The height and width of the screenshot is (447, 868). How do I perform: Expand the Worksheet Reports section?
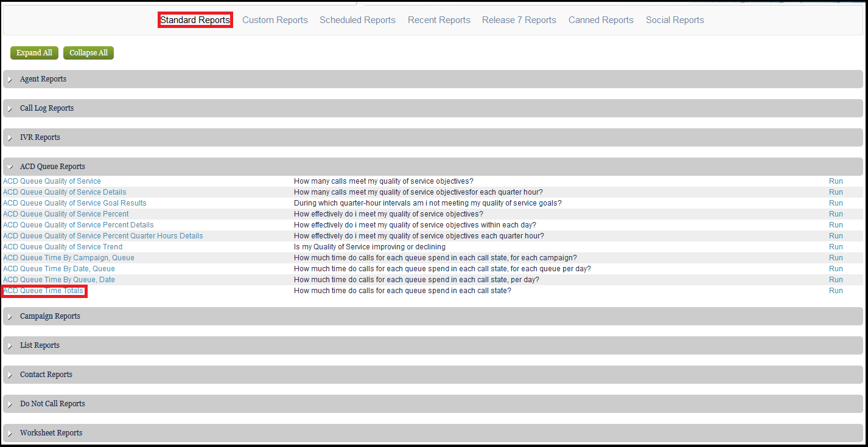click(433, 433)
